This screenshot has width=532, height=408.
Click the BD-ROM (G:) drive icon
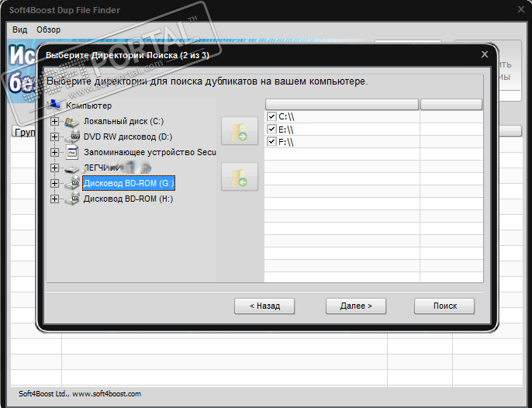[72, 183]
